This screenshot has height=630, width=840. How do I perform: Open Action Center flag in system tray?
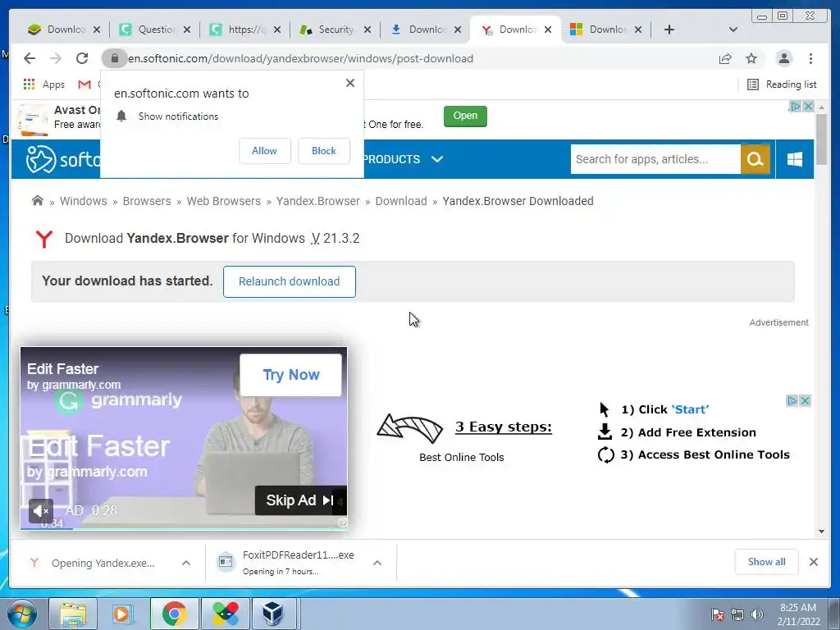point(718,614)
